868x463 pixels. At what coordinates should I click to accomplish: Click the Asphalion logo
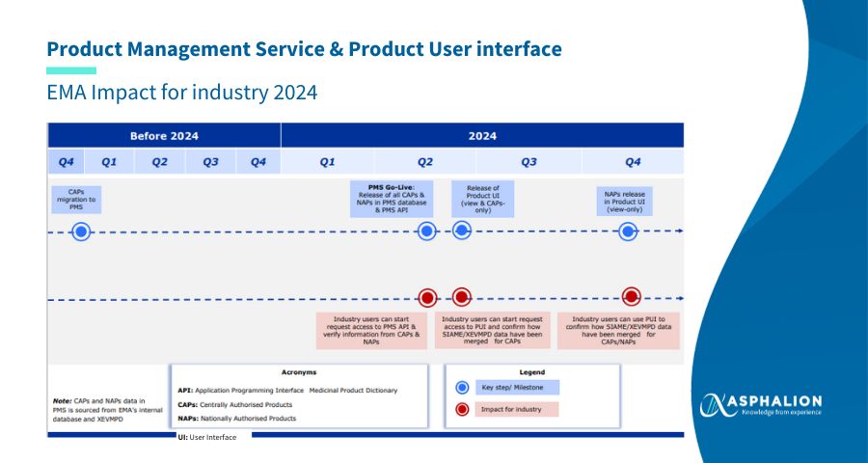760,405
